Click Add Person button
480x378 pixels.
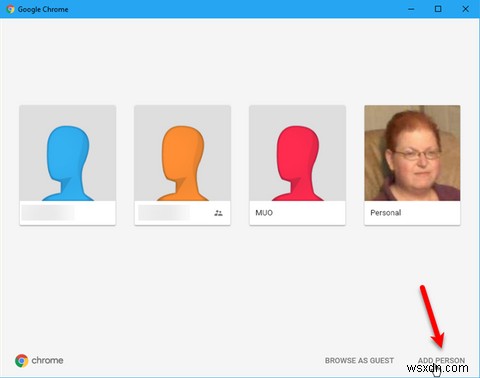[x=441, y=361]
